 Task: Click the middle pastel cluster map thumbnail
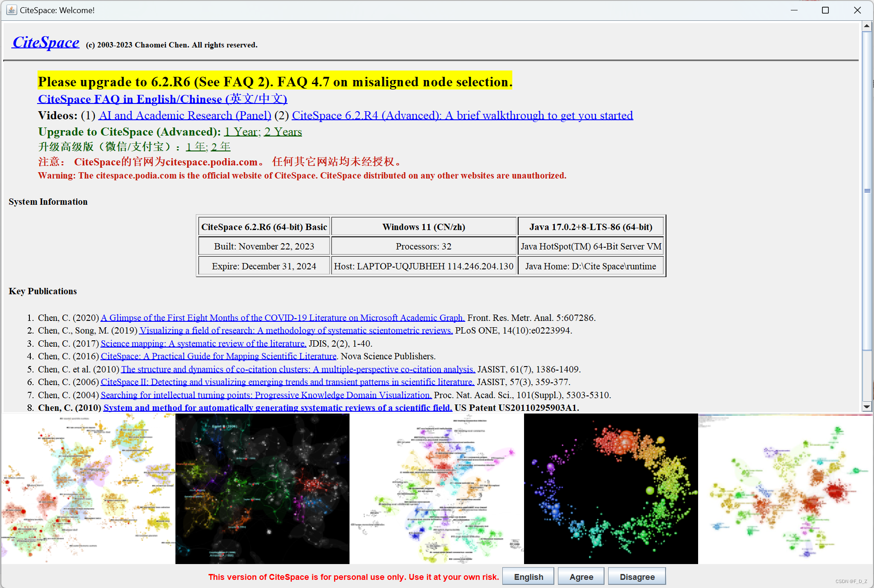[x=437, y=489]
